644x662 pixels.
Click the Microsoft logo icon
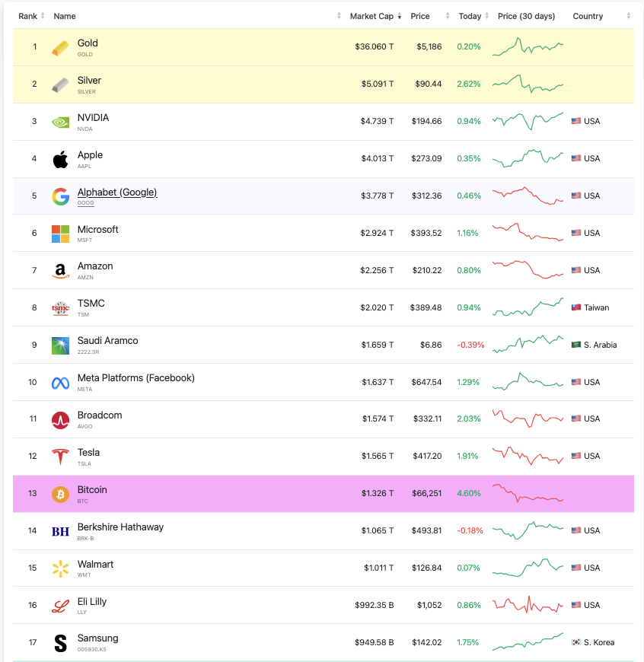point(60,234)
